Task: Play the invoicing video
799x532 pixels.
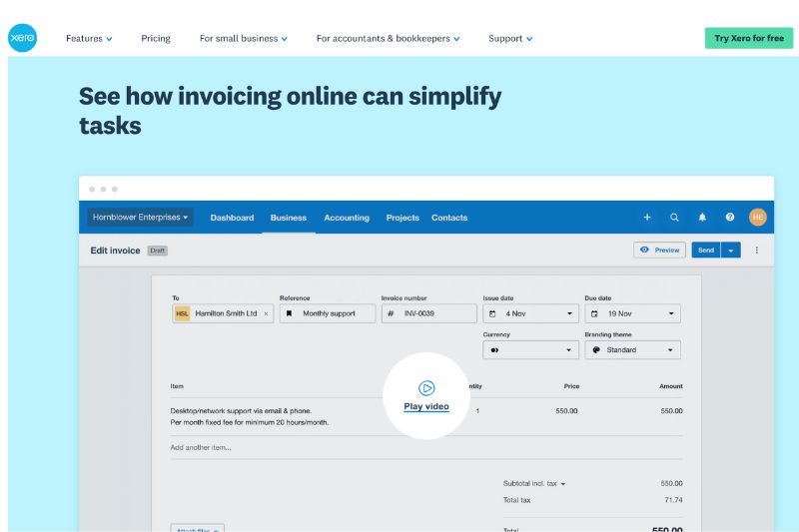Action: 426,395
